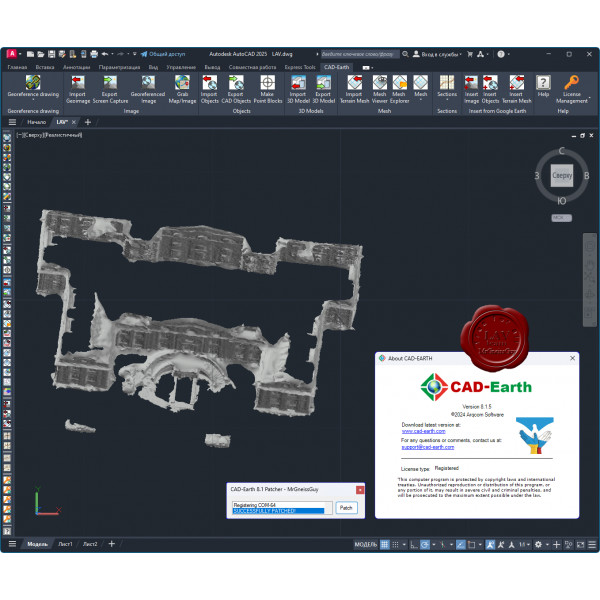Open www.cad-earth.com link in About dialog

click(423, 431)
